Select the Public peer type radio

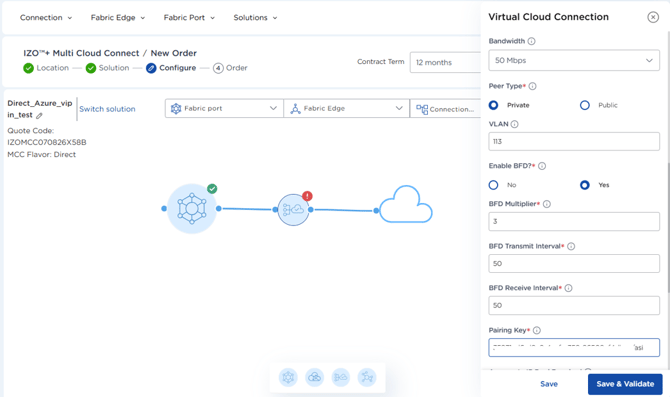[x=585, y=105]
